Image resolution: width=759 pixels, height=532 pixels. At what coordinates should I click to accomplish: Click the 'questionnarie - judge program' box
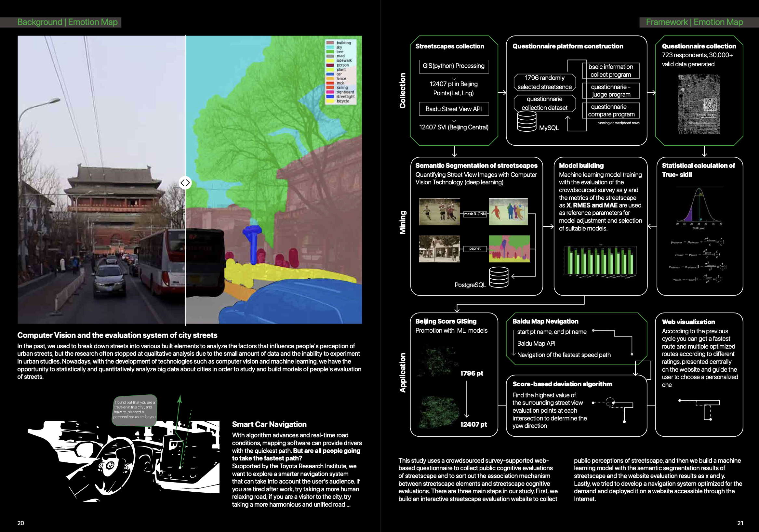pyautogui.click(x=611, y=91)
